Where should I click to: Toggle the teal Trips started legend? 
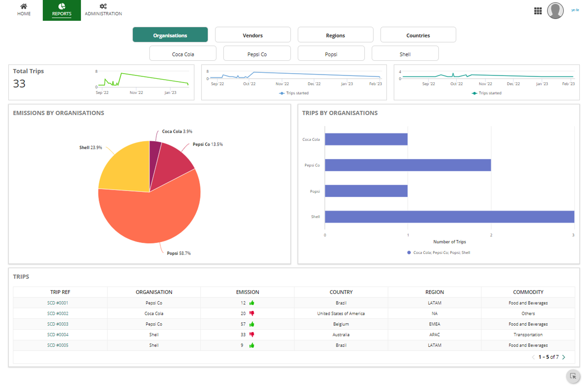click(x=486, y=93)
